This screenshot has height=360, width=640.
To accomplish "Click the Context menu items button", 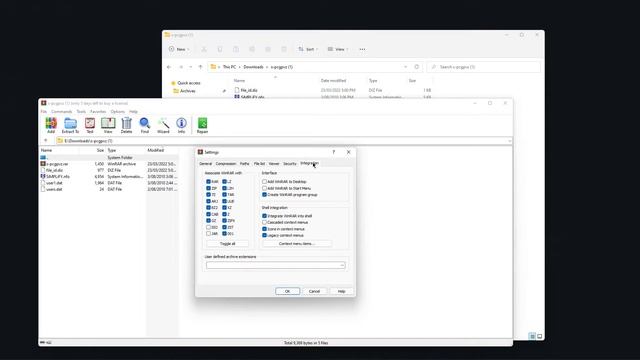I will [x=297, y=244].
